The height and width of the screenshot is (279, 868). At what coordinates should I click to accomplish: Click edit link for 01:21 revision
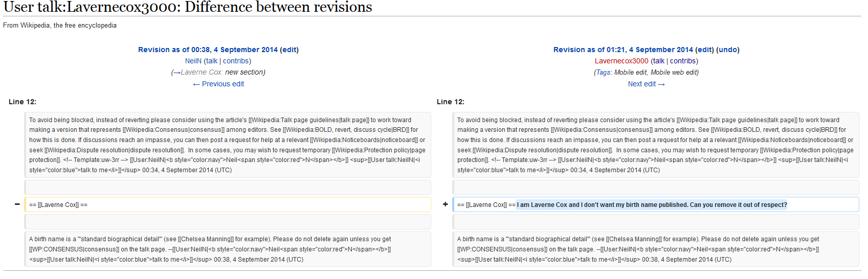tap(705, 50)
